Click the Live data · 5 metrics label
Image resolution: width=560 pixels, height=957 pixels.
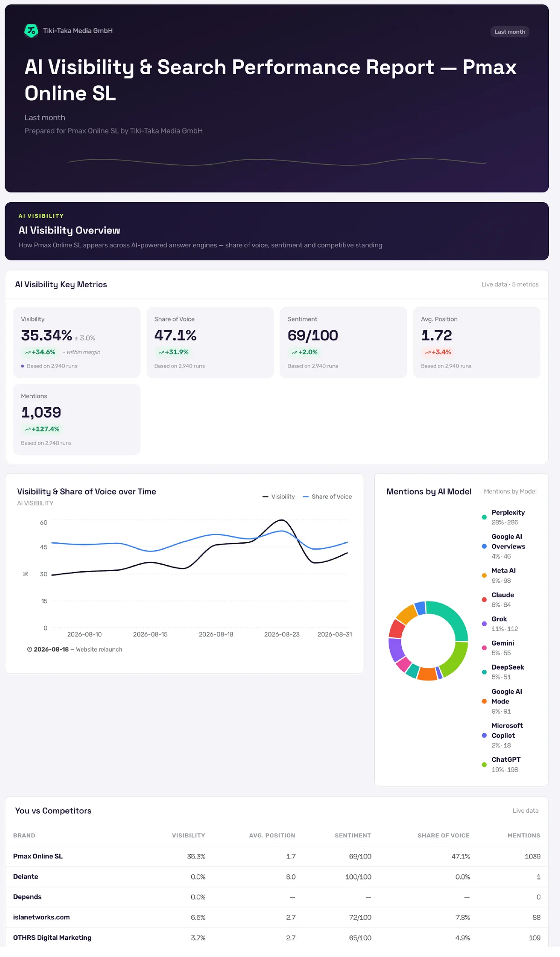pos(510,284)
